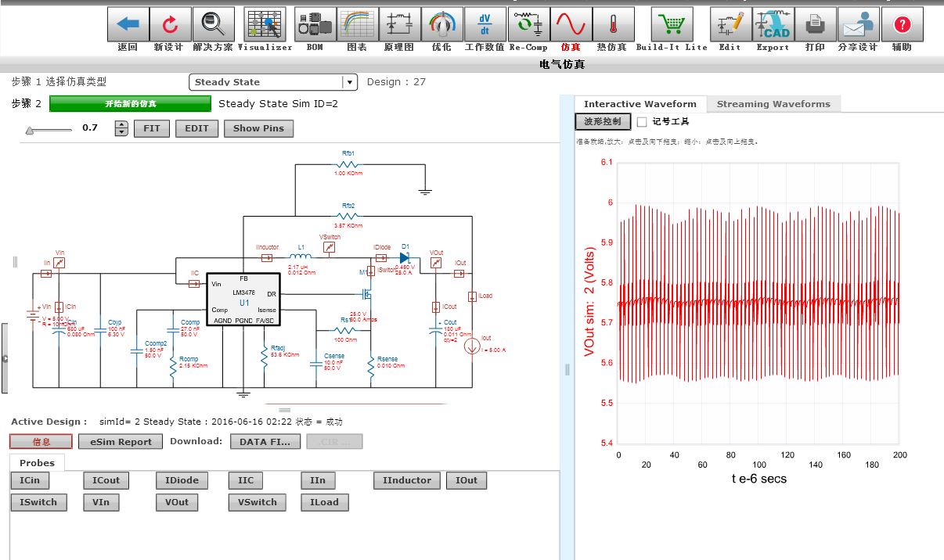
Task: Click the horizontal splitter below schematic
Action: tap(284, 410)
